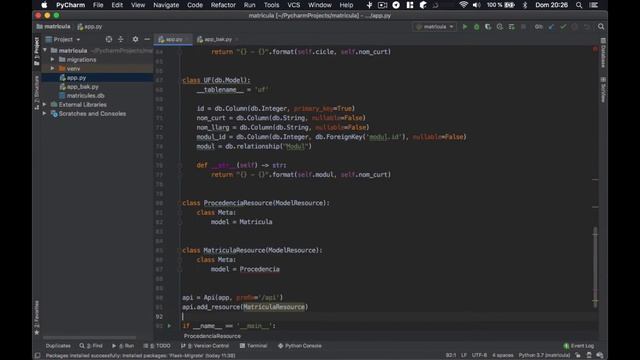640x360 pixels.
Task: Open the volume control in menu bar
Action: (x=476, y=5)
